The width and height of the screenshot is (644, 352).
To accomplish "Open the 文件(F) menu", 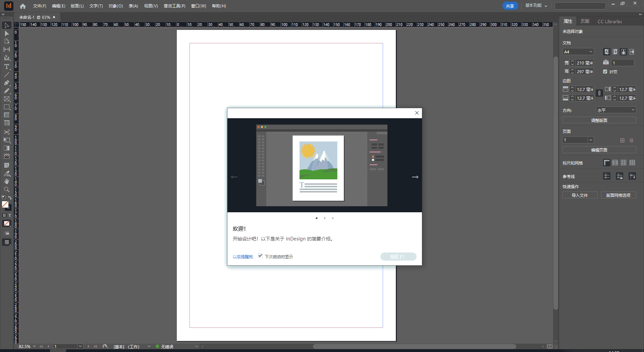I will click(40, 6).
